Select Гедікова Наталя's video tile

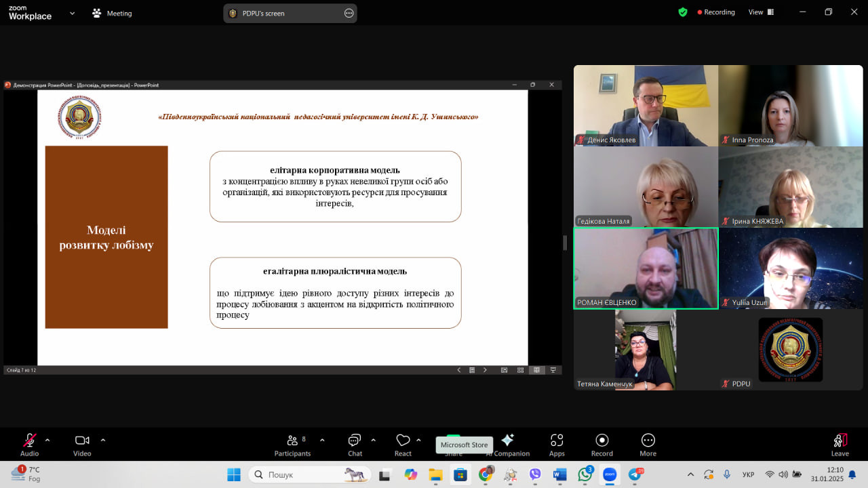tap(646, 187)
